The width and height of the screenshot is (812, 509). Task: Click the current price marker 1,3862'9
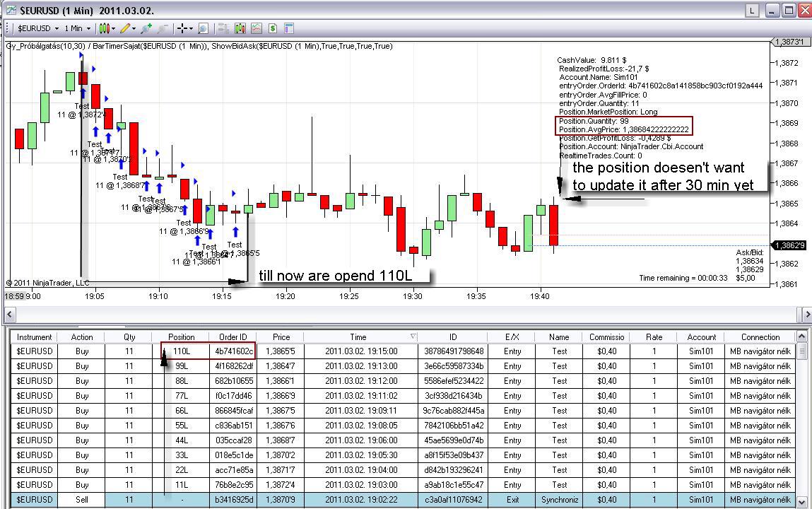(789, 245)
